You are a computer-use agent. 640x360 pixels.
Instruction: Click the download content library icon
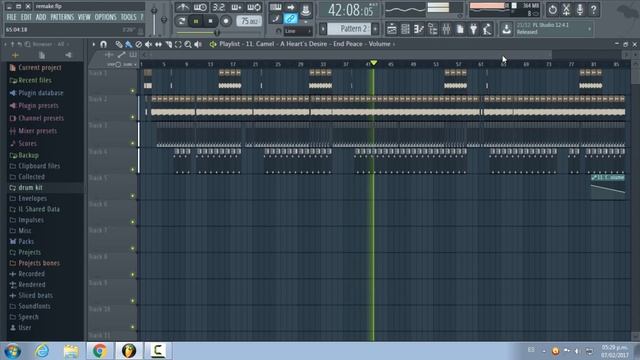506,29
